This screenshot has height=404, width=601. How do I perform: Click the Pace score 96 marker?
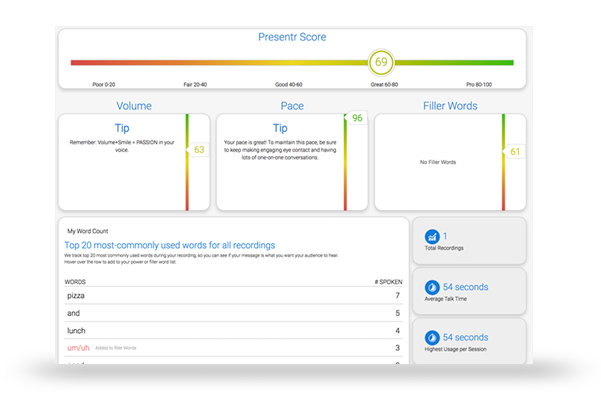coord(356,118)
